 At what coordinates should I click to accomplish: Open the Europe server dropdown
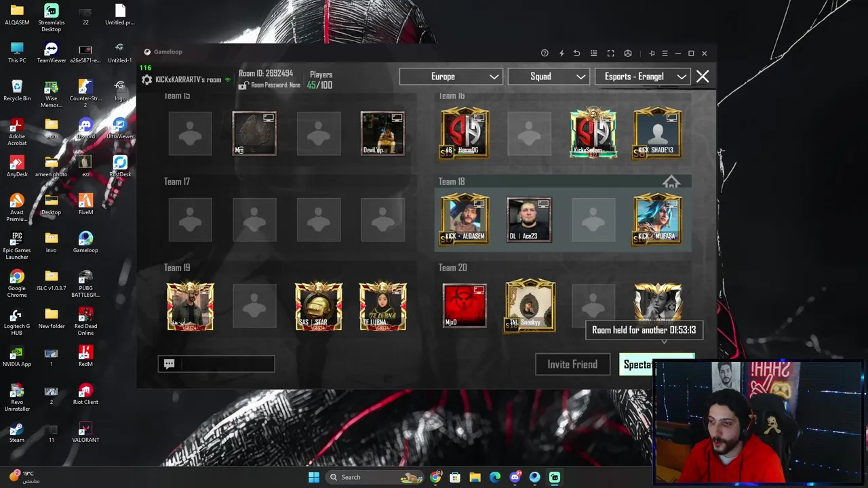450,77
